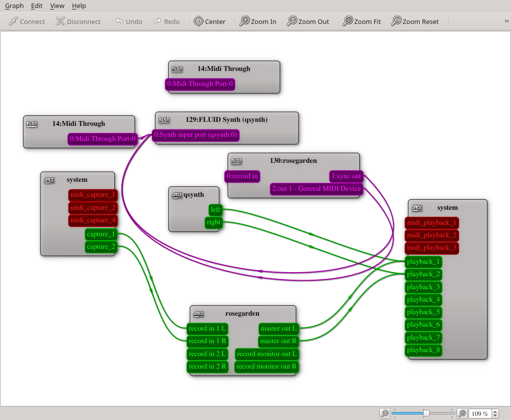Select qsynth right output port
This screenshot has height=420, width=511.
(214, 222)
